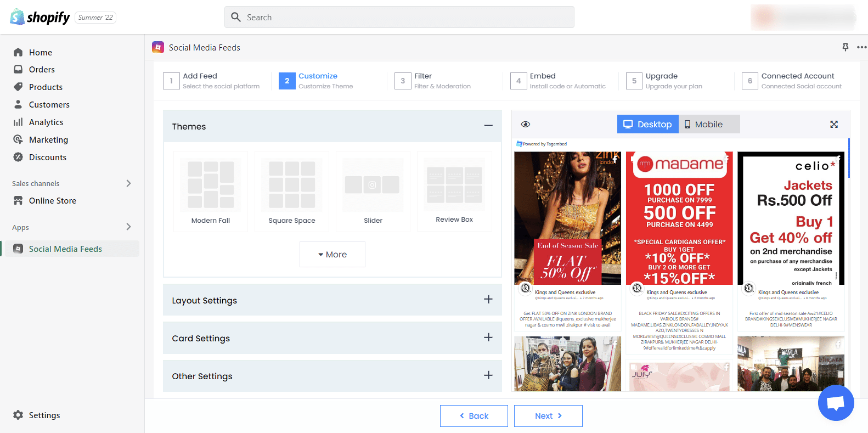Image resolution: width=868 pixels, height=433 pixels.
Task: Open the three-dot app menu
Action: pos(862,47)
